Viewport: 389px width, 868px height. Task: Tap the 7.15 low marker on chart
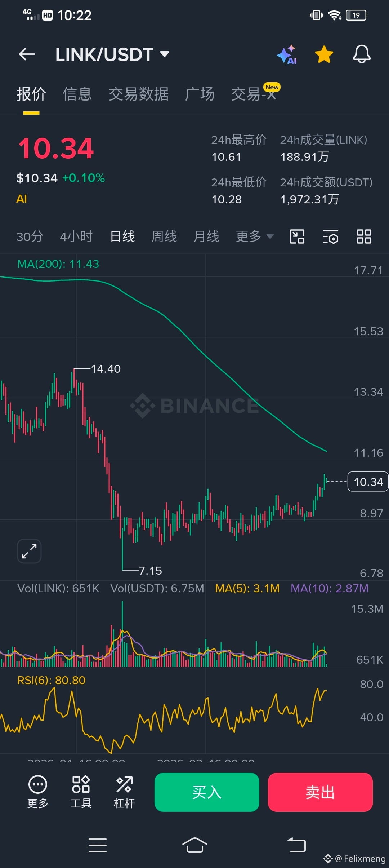click(x=150, y=571)
